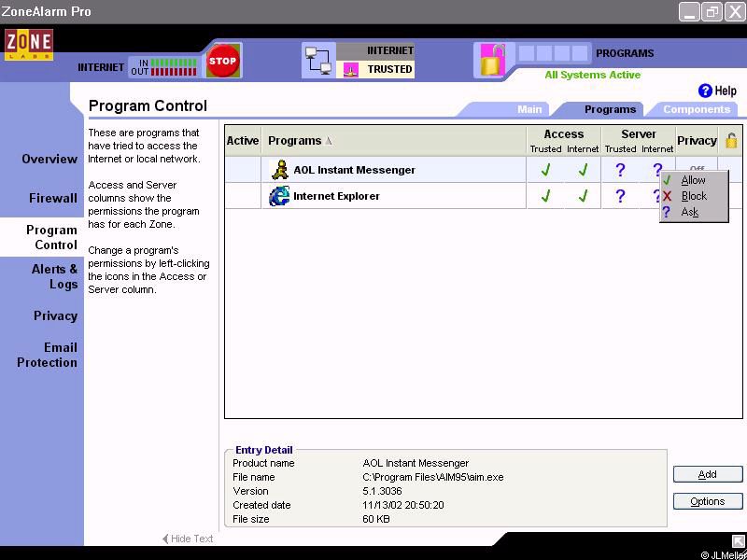Click file name path C:\Program Files\AIM95\aim.exe
747x560 pixels.
(x=432, y=477)
